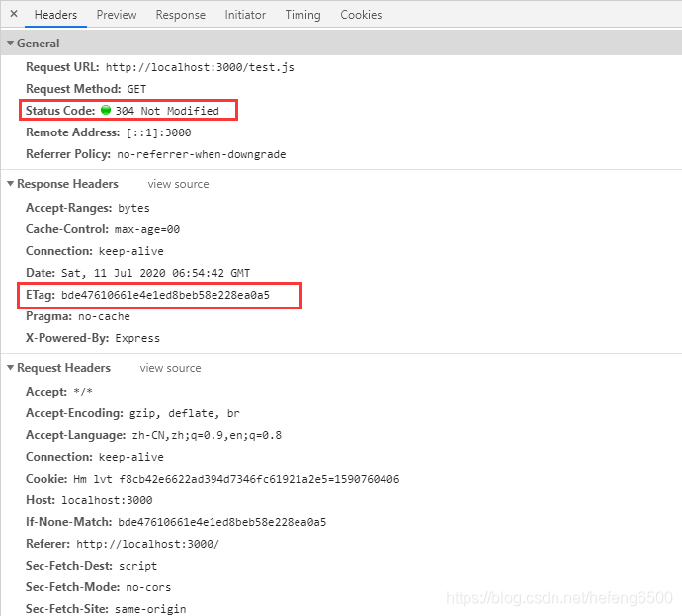Switch to the Headers tab

click(x=55, y=15)
